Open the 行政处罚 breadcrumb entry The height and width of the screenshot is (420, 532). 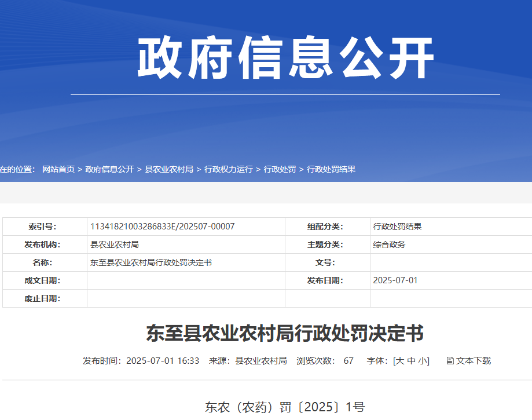pyautogui.click(x=278, y=169)
